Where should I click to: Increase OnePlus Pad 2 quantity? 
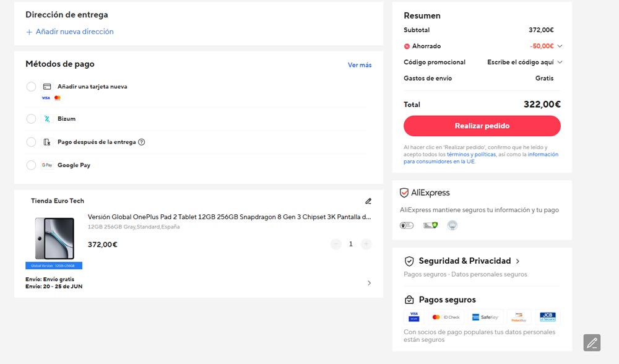point(366,245)
